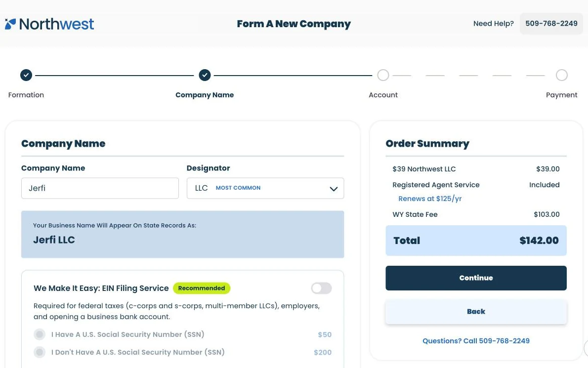Click the Jerfi LLC preview name
Image resolution: width=588 pixels, height=368 pixels.
54,240
